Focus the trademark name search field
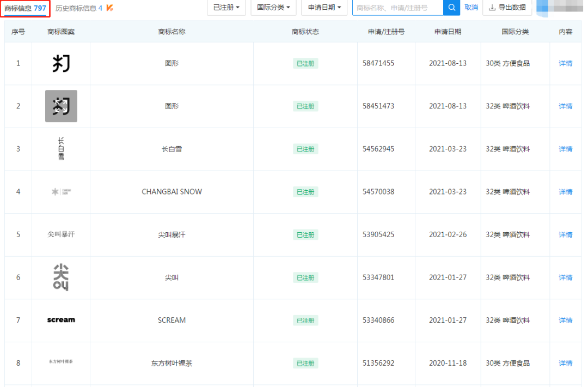This screenshot has width=588, height=387. coord(397,8)
